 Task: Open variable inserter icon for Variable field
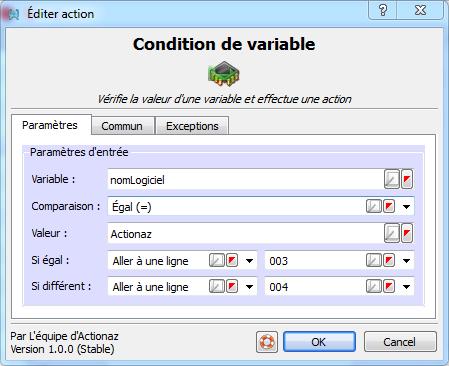pyautogui.click(x=407, y=179)
